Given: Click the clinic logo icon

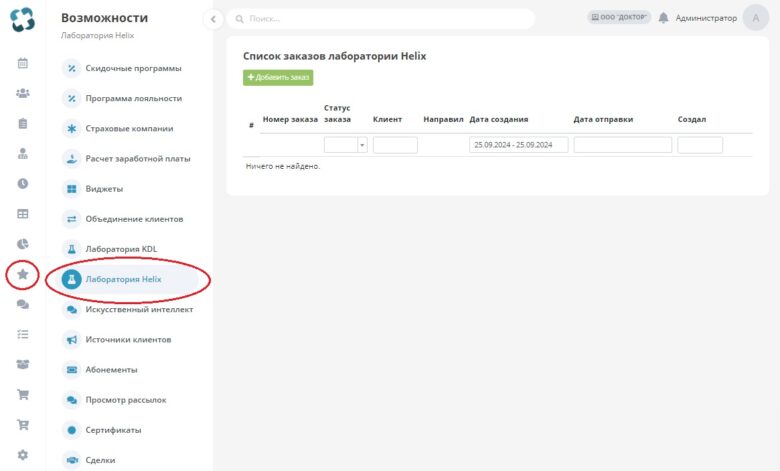Looking at the screenshot, I should tap(22, 19).
